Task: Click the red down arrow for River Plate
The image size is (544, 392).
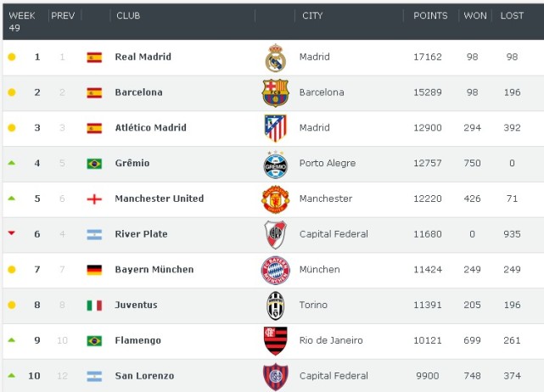Action: (x=12, y=233)
